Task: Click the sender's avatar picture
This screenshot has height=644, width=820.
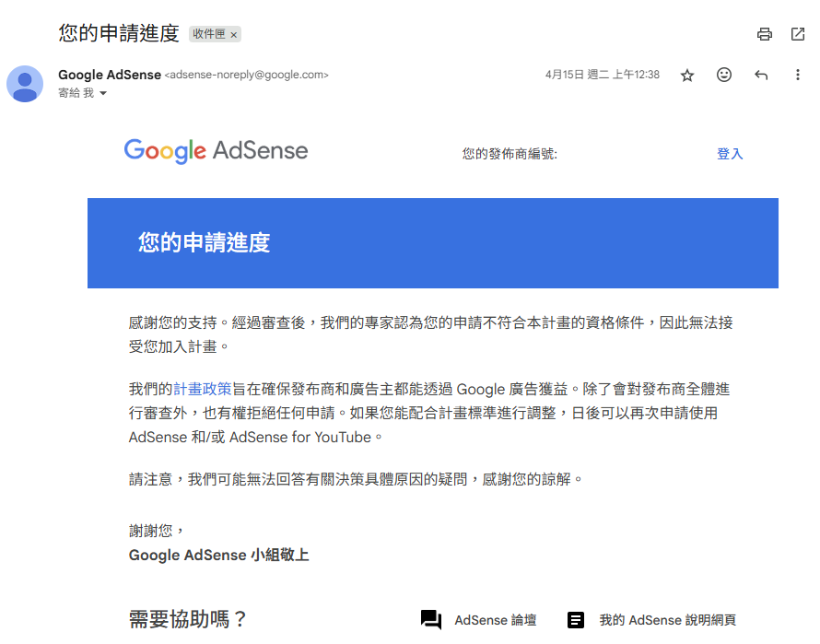Action: click(25, 84)
